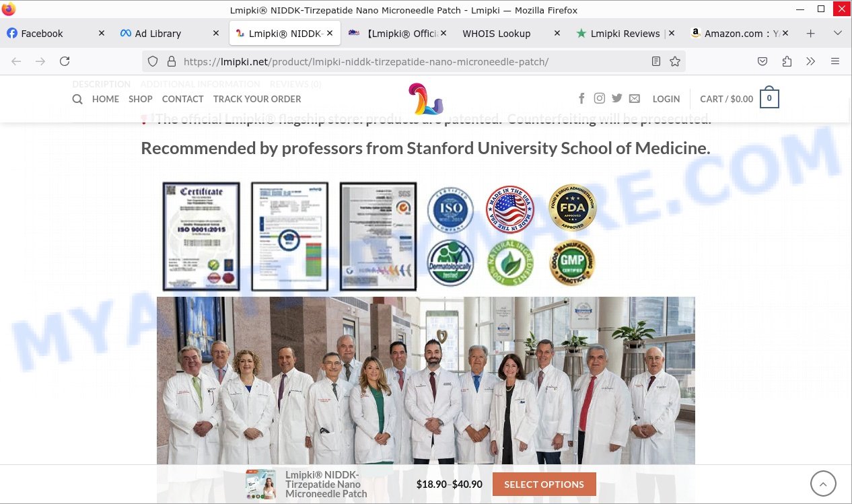Viewport: 852px width, 504px height.
Task: Close the Facebook tab
Action: point(102,33)
